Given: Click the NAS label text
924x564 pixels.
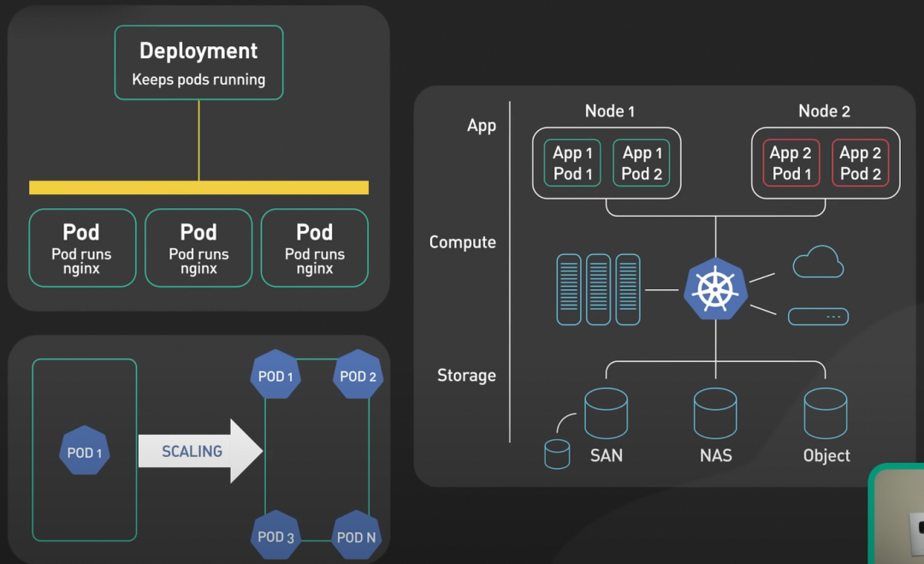Looking at the screenshot, I should [x=716, y=455].
